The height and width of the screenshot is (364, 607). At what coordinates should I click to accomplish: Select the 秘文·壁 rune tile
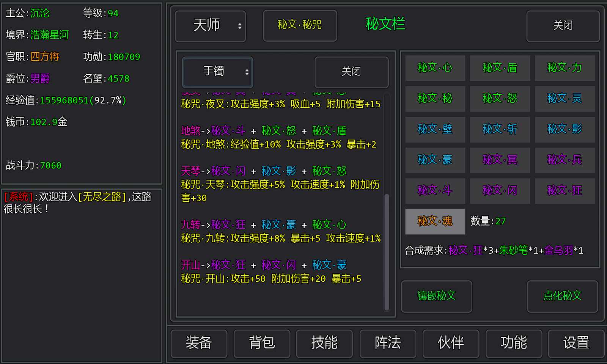click(x=435, y=129)
